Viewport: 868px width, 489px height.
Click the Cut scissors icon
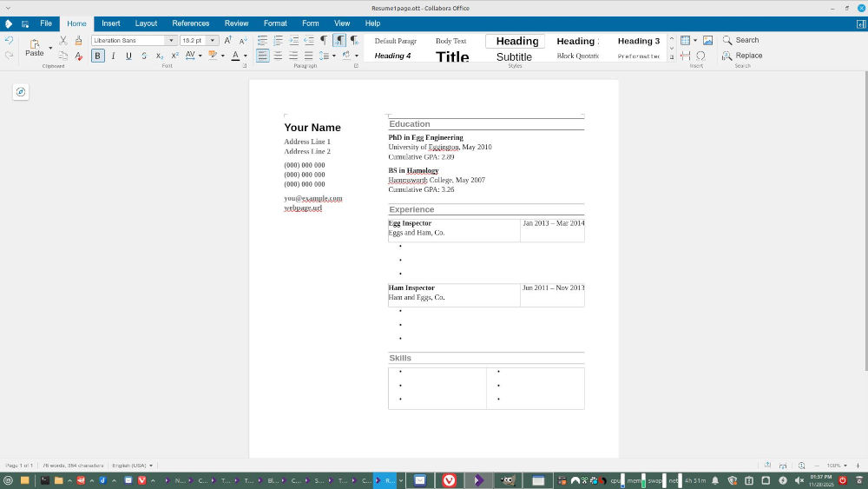(63, 41)
